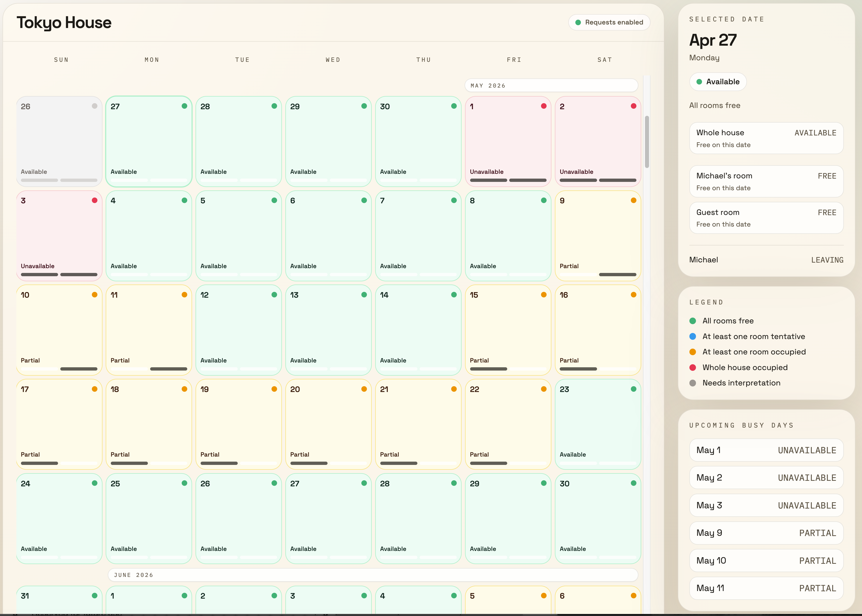Open May 3 in Upcoming Busy Days

766,505
